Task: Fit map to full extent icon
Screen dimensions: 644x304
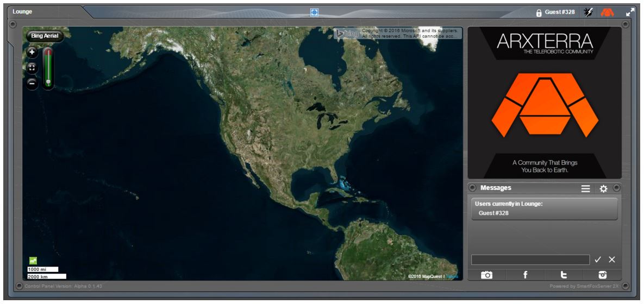Action: [x=32, y=68]
